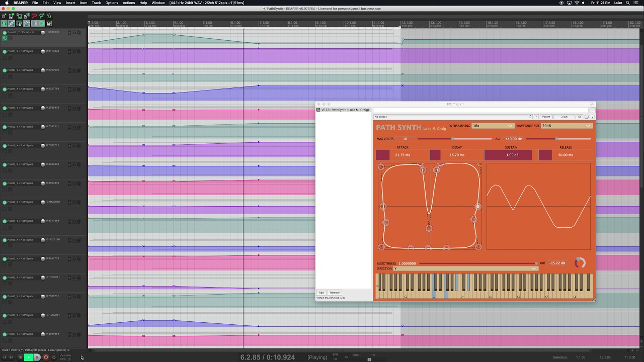Image resolution: width=644 pixels, height=362 pixels.
Task: Pause playback with the transport pause button
Action: pyautogui.click(x=37, y=357)
